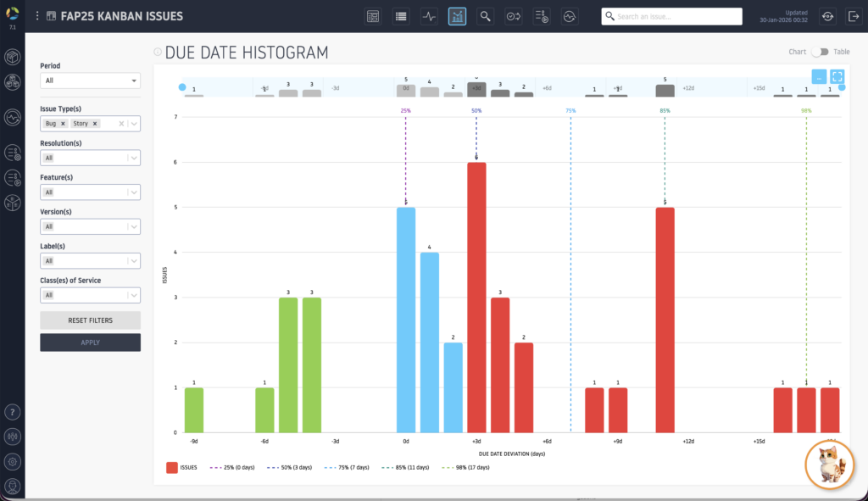Open the issue list view icon

(x=401, y=16)
